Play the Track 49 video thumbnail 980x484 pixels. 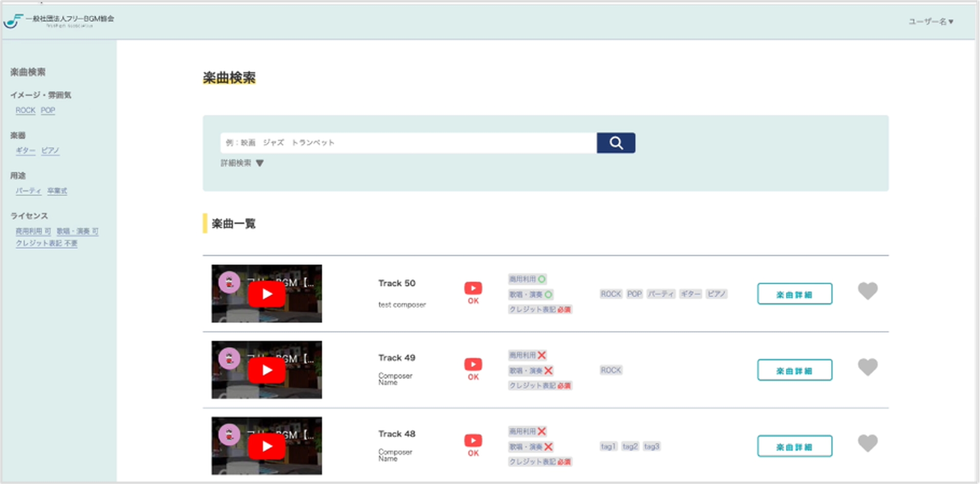pyautogui.click(x=266, y=370)
